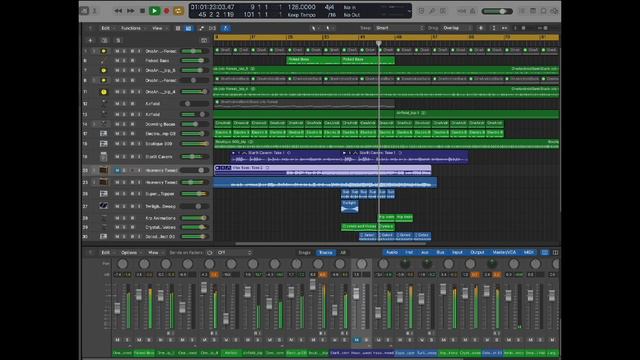The width and height of the screenshot is (640, 360).
Task: Click the Starlit Cavern track icon
Action: 104,157
